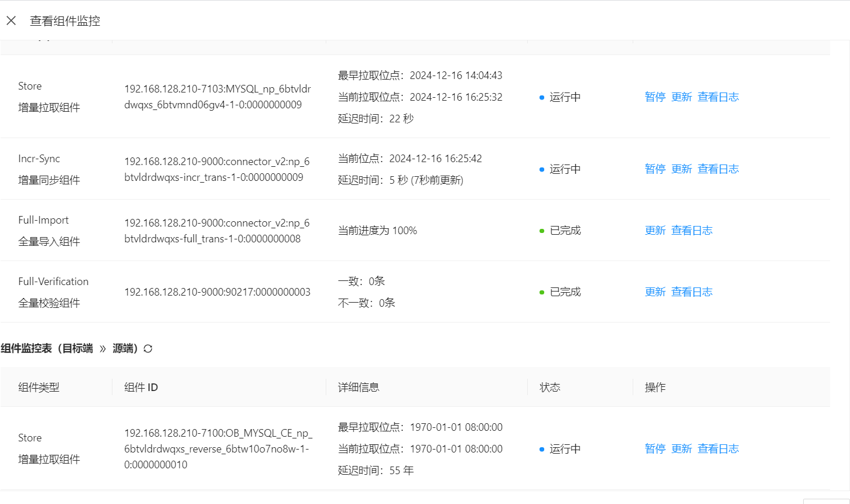
Task: Click the 状态 column header
Action: [x=550, y=388]
